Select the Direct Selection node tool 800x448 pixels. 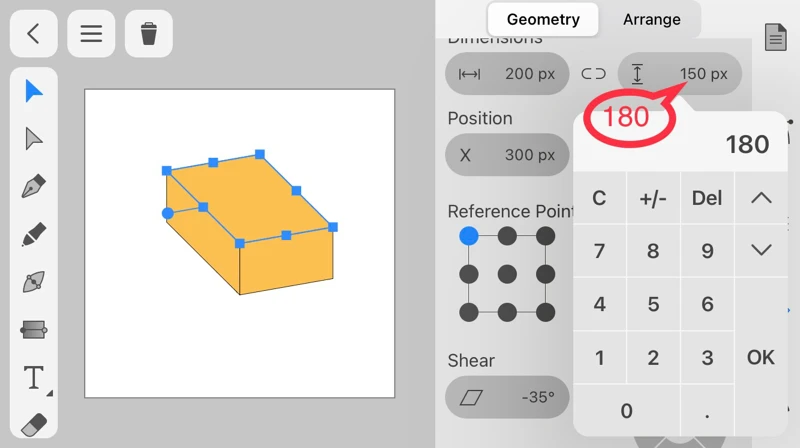(x=34, y=139)
